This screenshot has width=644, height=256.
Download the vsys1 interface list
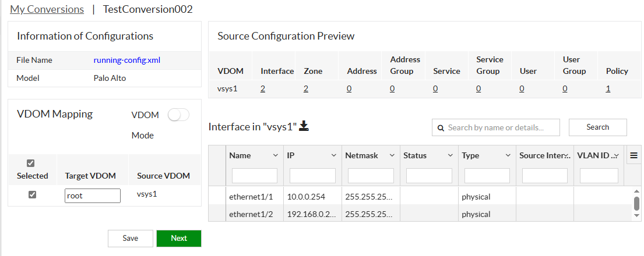304,126
